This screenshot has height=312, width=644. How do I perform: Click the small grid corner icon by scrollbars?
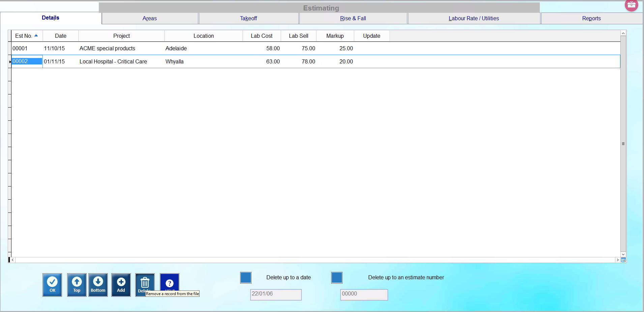(623, 260)
